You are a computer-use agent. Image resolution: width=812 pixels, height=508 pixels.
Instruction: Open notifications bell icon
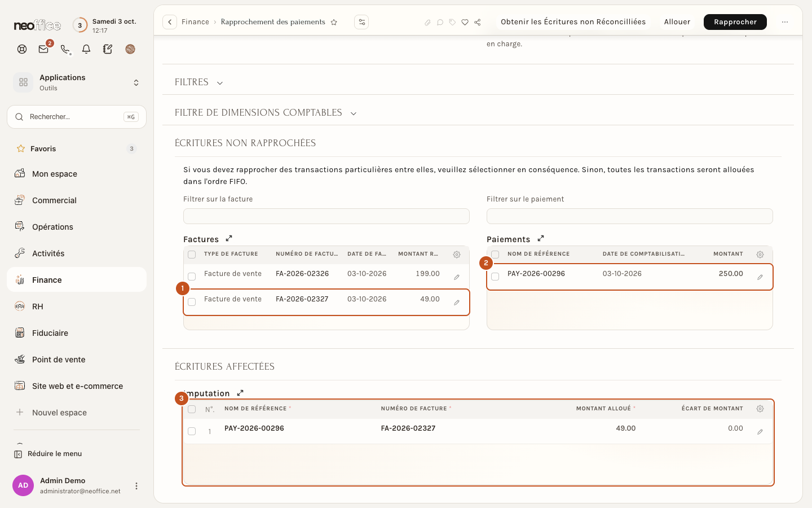[x=86, y=49]
